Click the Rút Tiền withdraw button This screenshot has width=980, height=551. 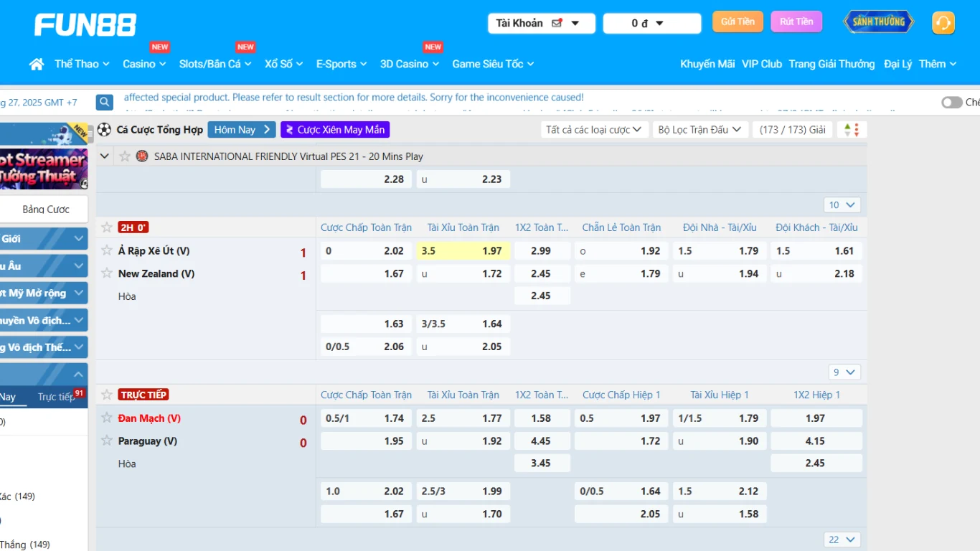pos(796,22)
